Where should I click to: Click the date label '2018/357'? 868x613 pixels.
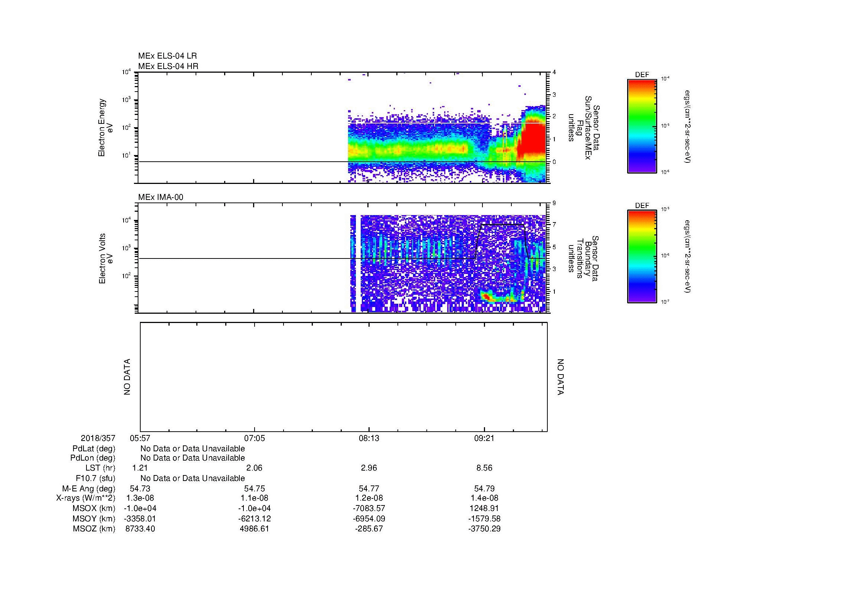[x=98, y=438]
